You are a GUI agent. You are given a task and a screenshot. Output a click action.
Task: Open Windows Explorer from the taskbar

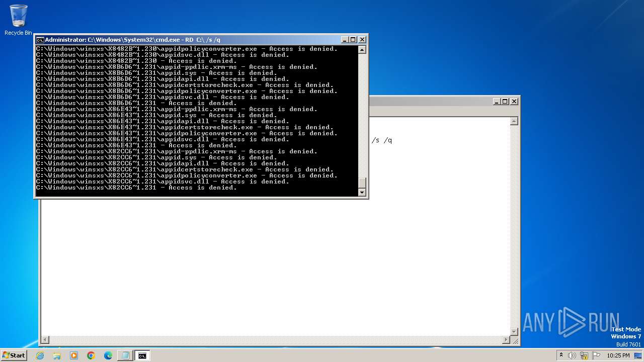point(57,355)
